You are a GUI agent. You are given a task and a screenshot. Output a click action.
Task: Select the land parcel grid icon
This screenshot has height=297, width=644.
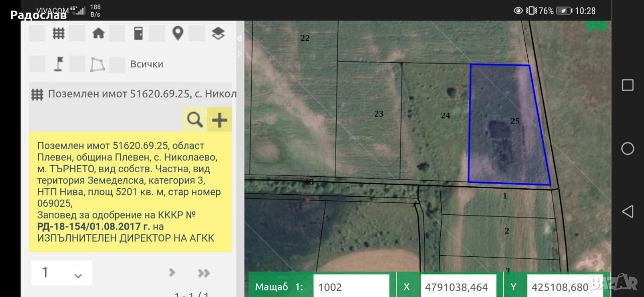[x=59, y=34]
